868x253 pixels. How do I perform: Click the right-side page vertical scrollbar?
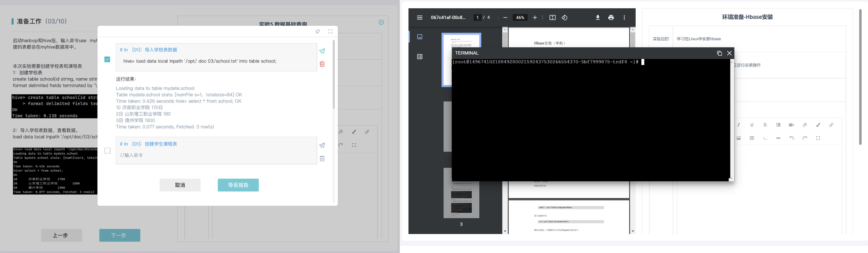[860, 77]
